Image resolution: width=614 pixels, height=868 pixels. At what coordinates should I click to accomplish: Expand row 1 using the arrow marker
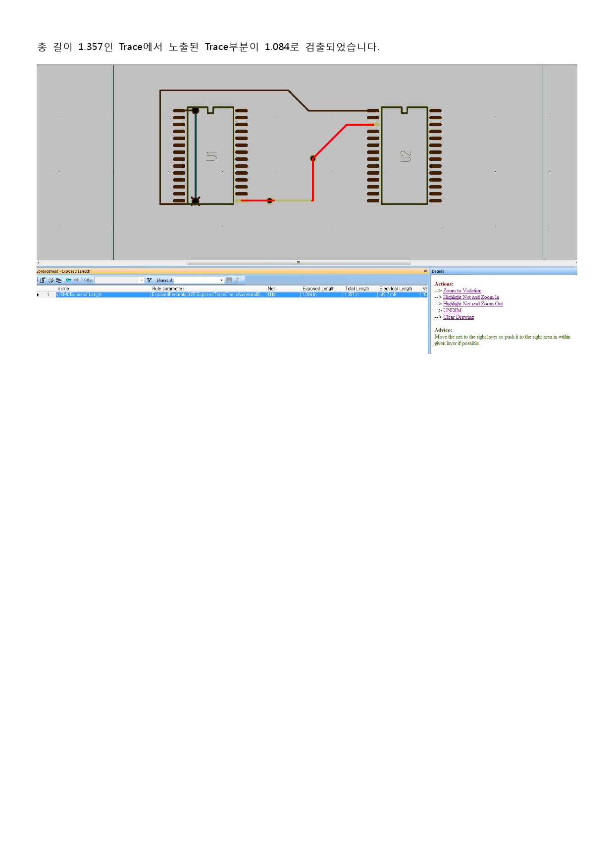[38, 295]
